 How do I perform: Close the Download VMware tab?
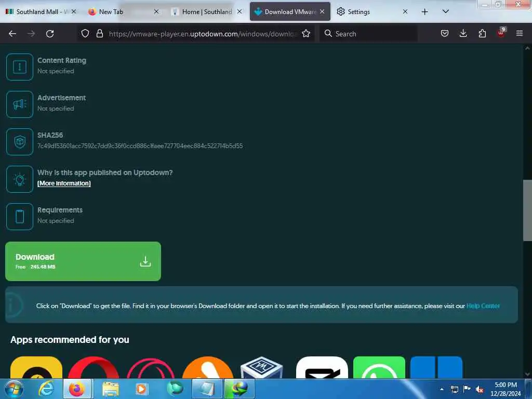322,11
